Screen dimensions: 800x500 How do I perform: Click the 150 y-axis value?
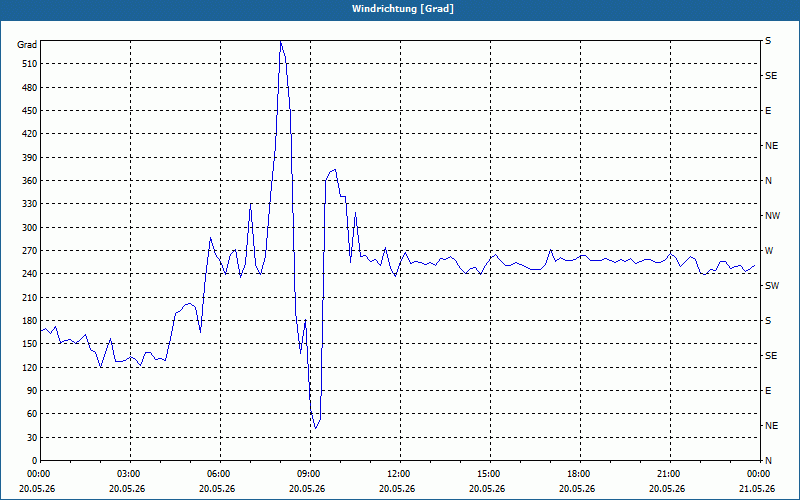coord(30,344)
